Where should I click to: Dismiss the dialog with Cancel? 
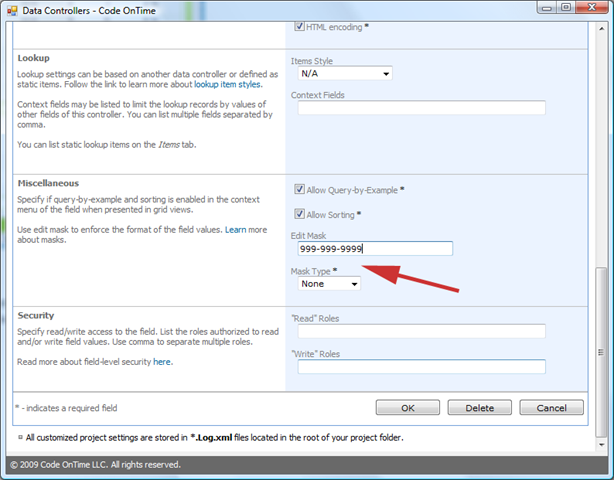pos(551,408)
